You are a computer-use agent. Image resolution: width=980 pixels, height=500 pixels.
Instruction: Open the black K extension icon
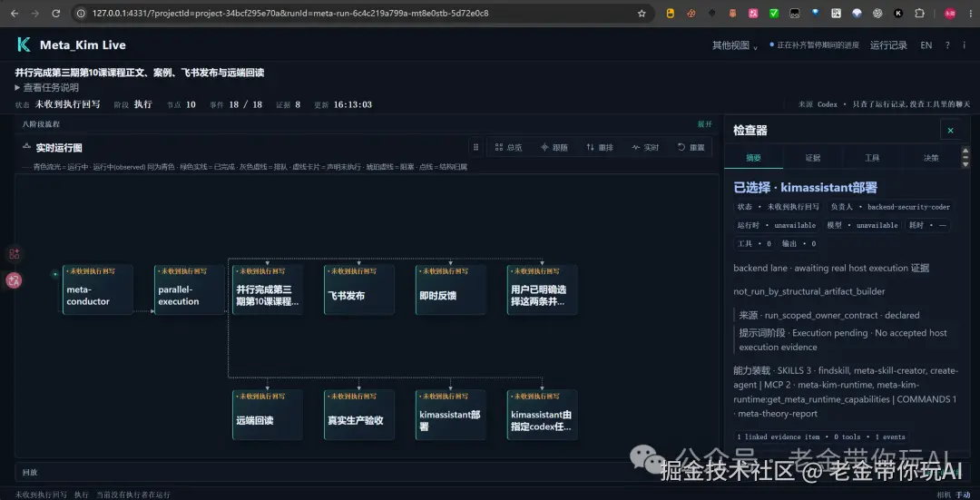pos(898,13)
